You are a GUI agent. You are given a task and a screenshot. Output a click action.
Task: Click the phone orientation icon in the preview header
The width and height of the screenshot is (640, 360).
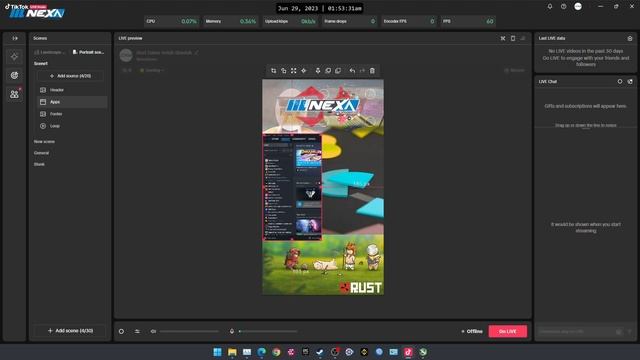pos(513,38)
